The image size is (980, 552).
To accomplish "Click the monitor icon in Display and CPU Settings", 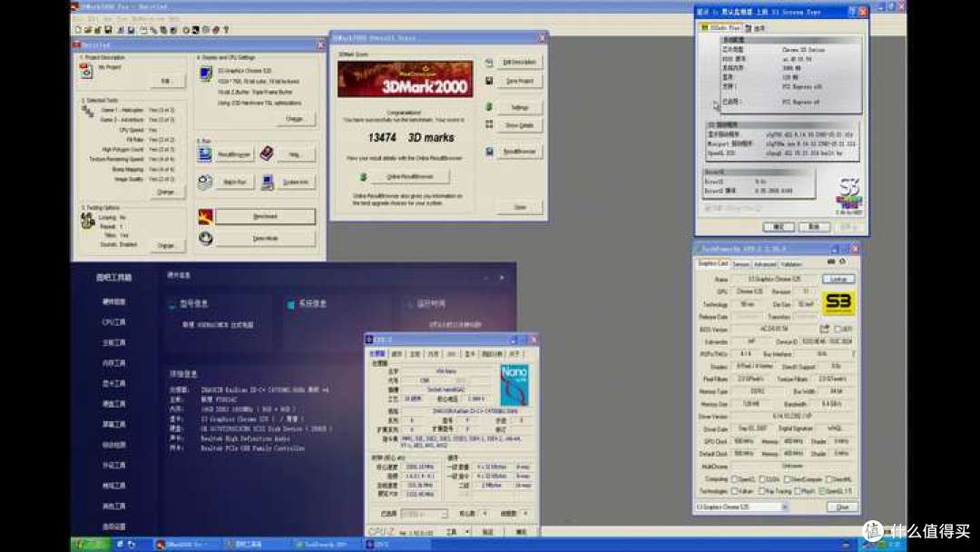I will pyautogui.click(x=205, y=74).
